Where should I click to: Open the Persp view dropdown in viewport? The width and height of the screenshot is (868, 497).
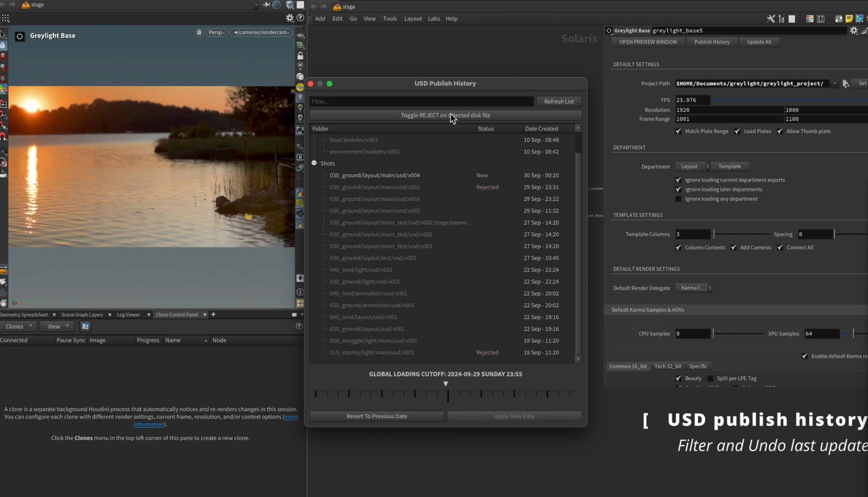[x=216, y=32]
